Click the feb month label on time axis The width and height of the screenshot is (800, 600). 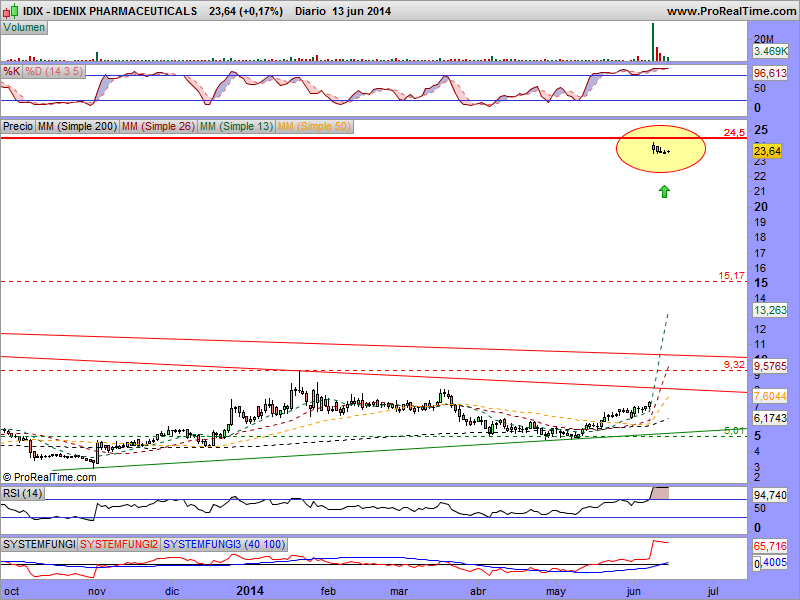coord(328,591)
